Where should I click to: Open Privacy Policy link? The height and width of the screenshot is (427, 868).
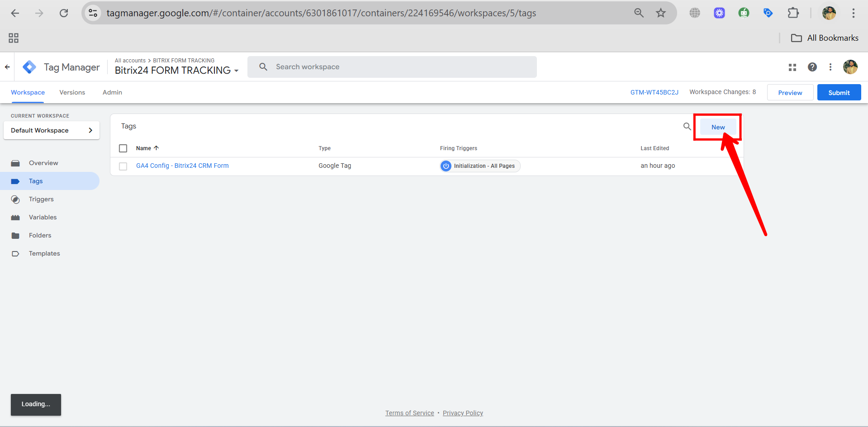[x=463, y=413]
